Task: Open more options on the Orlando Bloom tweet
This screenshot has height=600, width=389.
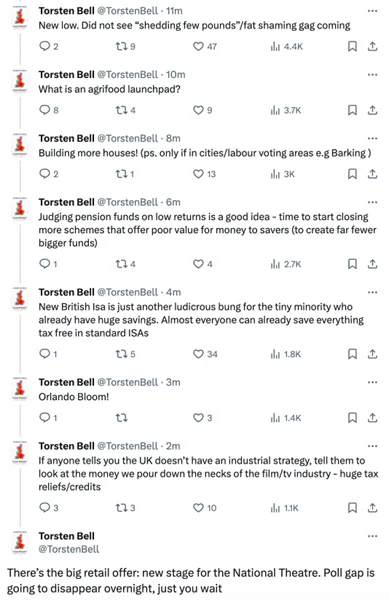Action: click(373, 382)
